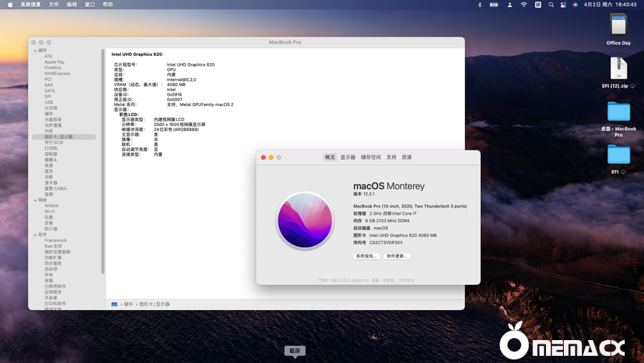Open the 文件 menu in menu bar
The width and height of the screenshot is (644, 363).
pyautogui.click(x=54, y=4)
